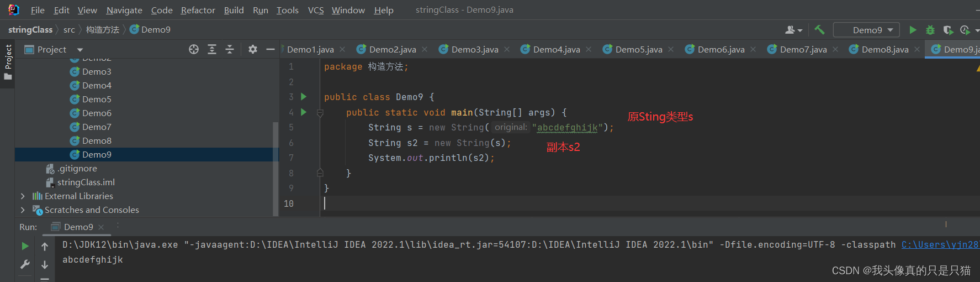Open the Help menu
This screenshot has height=282, width=980.
pos(384,10)
